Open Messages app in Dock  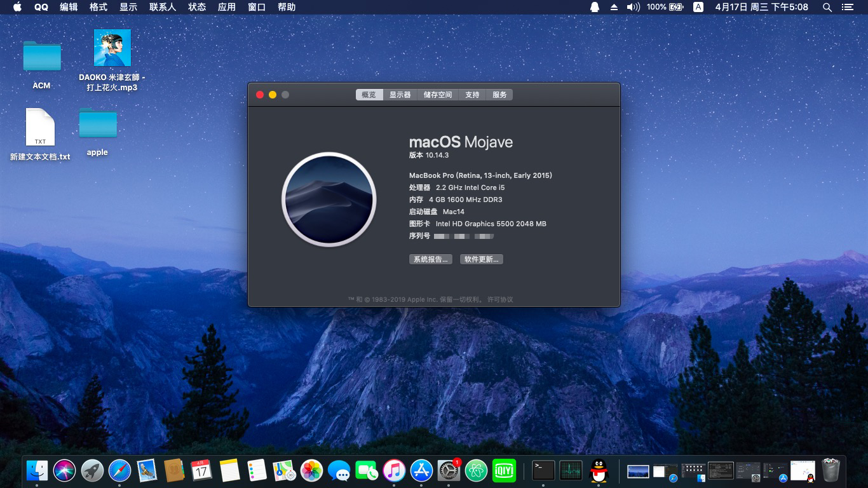[x=339, y=471]
